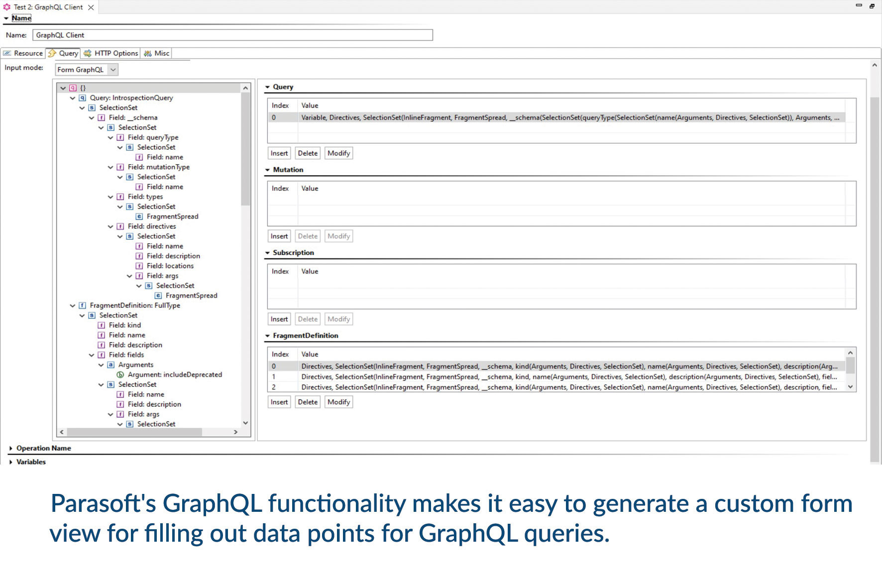The image size is (882, 588).
Task: Collapse the FragmentDefinition section
Action: click(267, 336)
